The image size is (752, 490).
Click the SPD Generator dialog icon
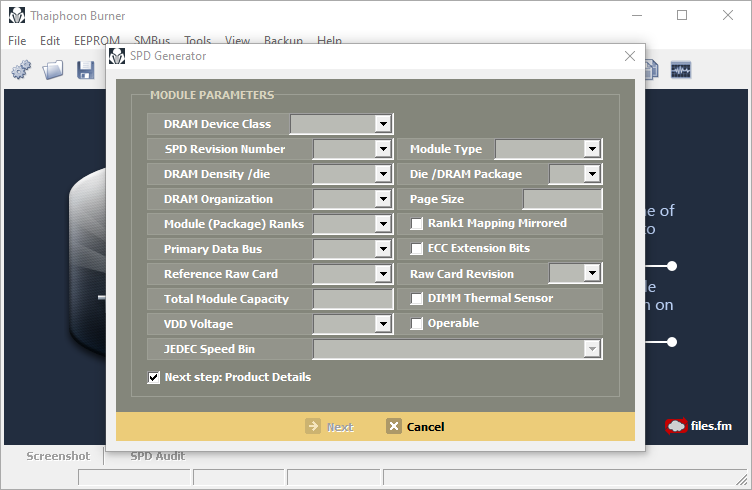117,56
